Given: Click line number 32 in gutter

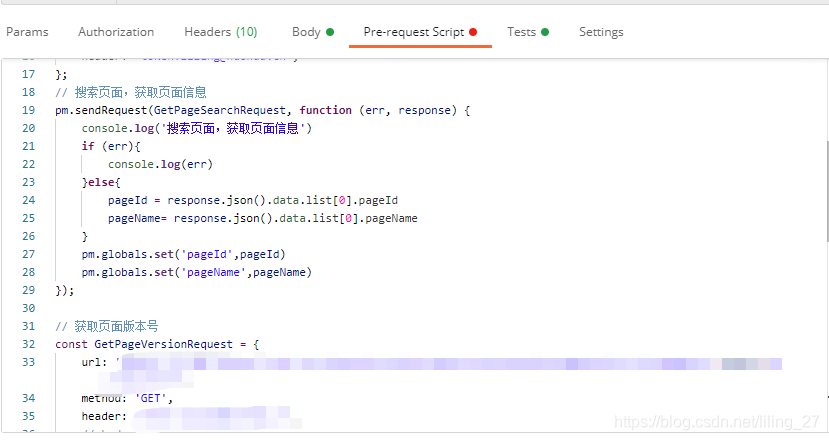Looking at the screenshot, I should [x=29, y=344].
